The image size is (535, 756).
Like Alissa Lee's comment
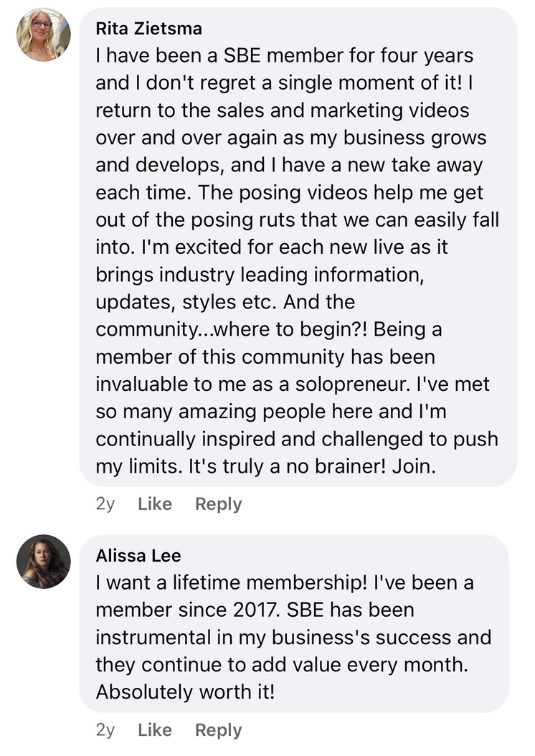(155, 730)
